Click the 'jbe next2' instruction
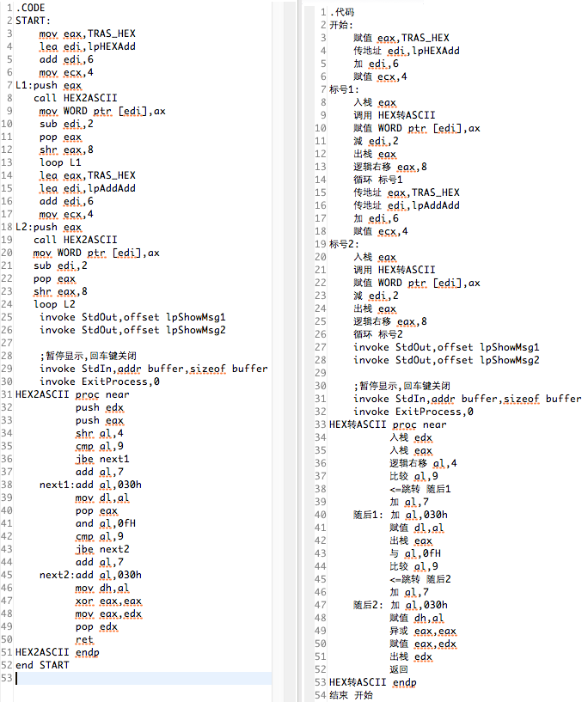The width and height of the screenshot is (588, 702). point(102,549)
